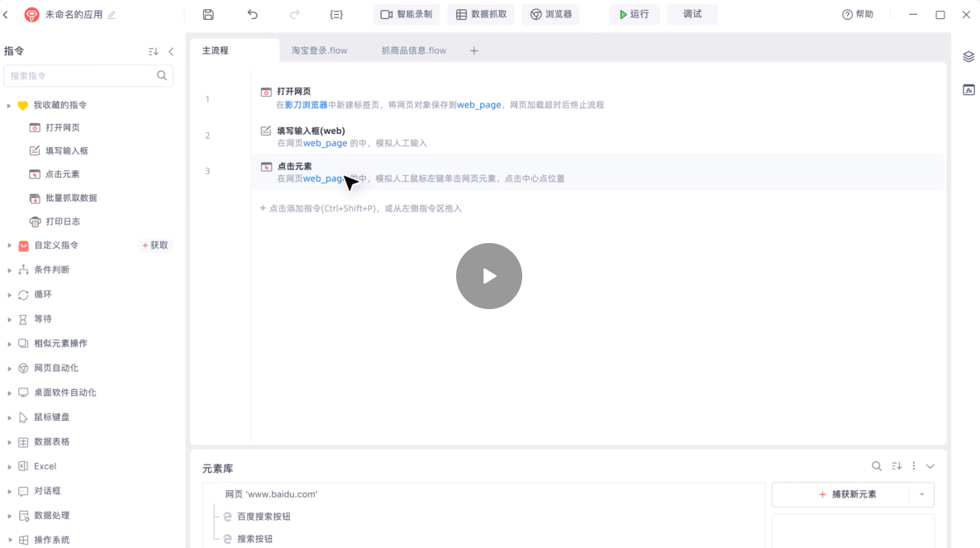Switch to 淘宝登录.flow tab
Viewport: 980px width, 548px height.
(x=319, y=50)
